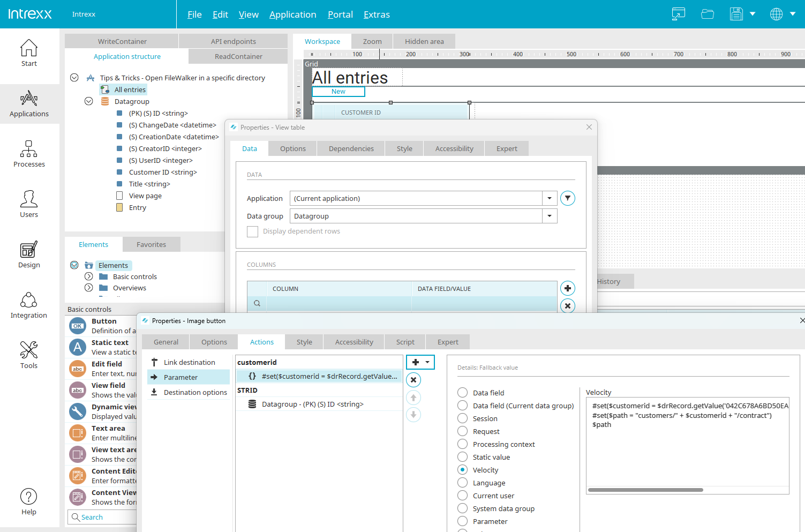Remove column with the X icon in Columns
This screenshot has height=532, width=805.
(x=568, y=306)
